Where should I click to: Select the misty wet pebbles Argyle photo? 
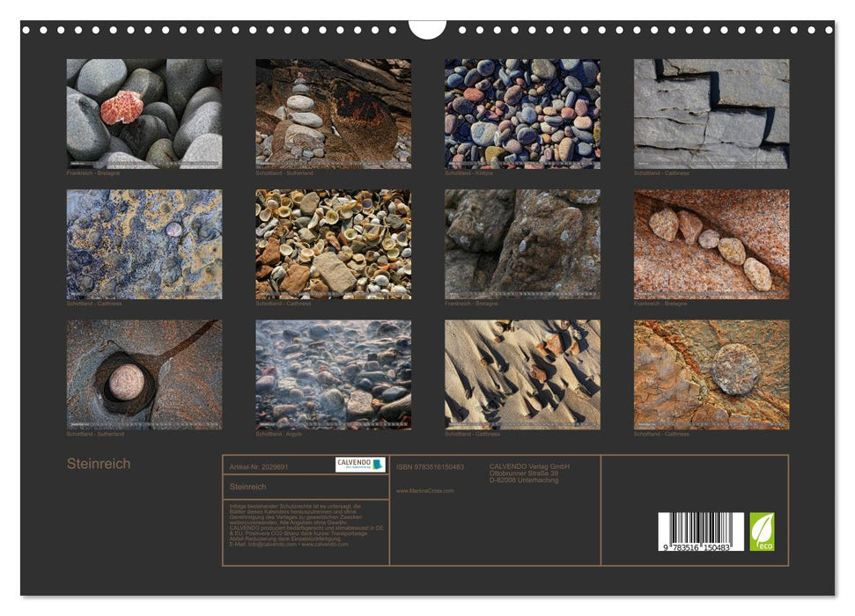[333, 374]
